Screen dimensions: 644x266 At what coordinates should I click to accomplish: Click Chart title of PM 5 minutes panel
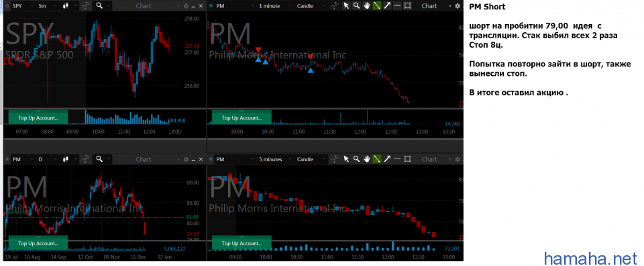[429, 159]
